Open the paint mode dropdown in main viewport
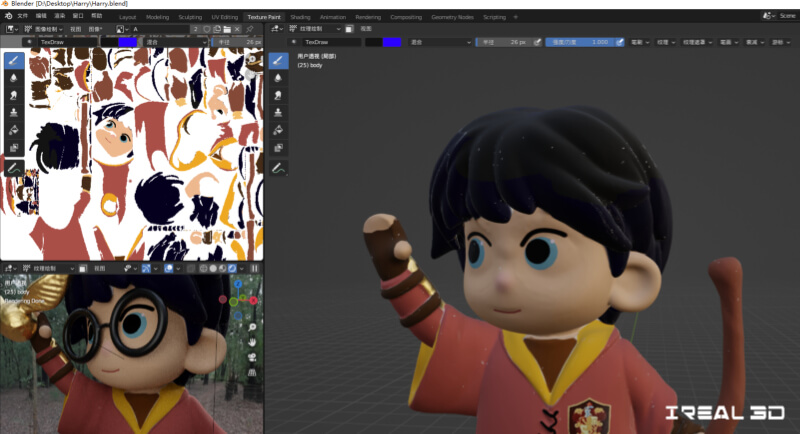The image size is (800, 434). click(315, 29)
